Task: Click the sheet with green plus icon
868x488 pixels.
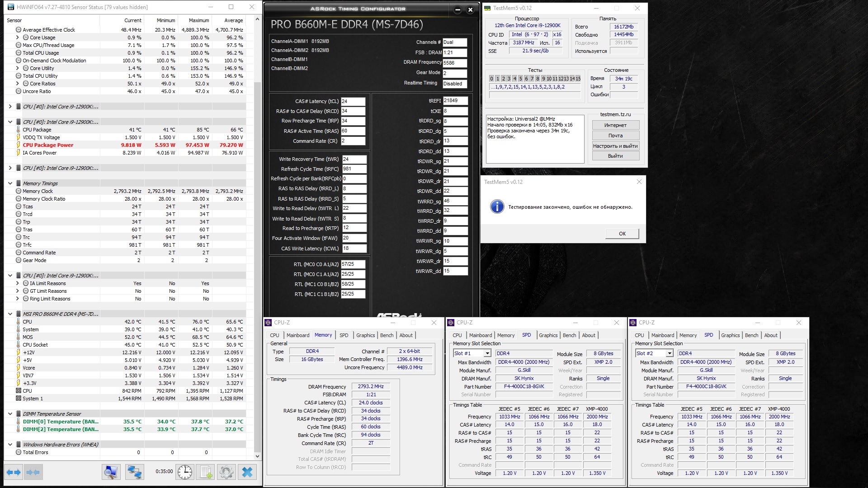Action: 206,472
